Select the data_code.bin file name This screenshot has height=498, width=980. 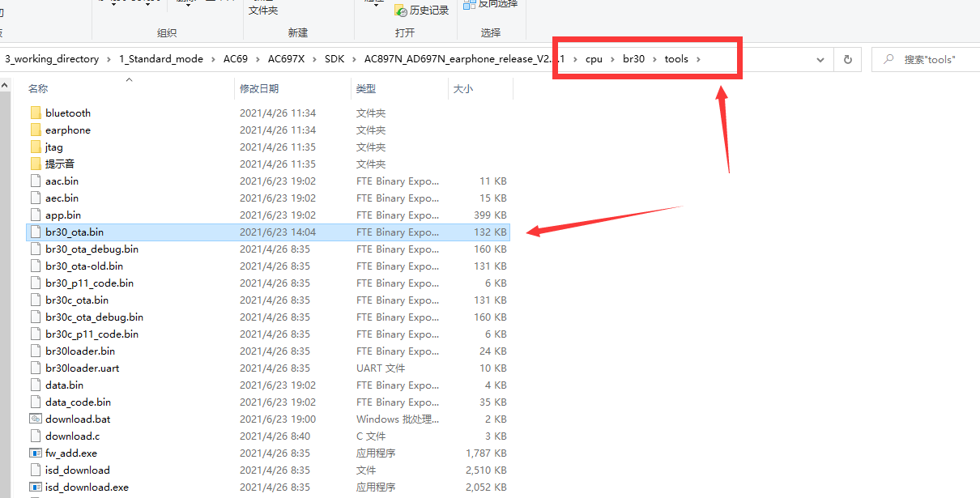point(78,402)
